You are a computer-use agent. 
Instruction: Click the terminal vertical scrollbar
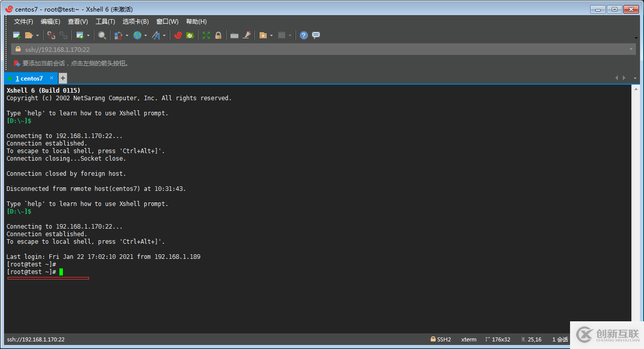point(635,201)
